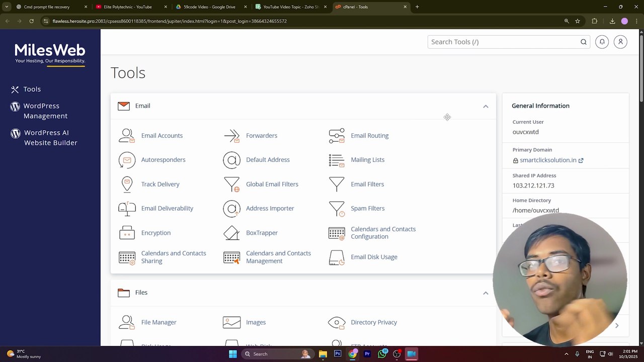Open the Global Email Filters funnel icon

(231, 184)
